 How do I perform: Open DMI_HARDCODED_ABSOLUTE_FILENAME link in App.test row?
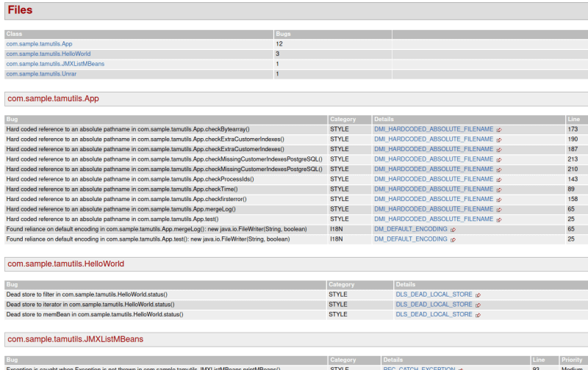pos(434,219)
